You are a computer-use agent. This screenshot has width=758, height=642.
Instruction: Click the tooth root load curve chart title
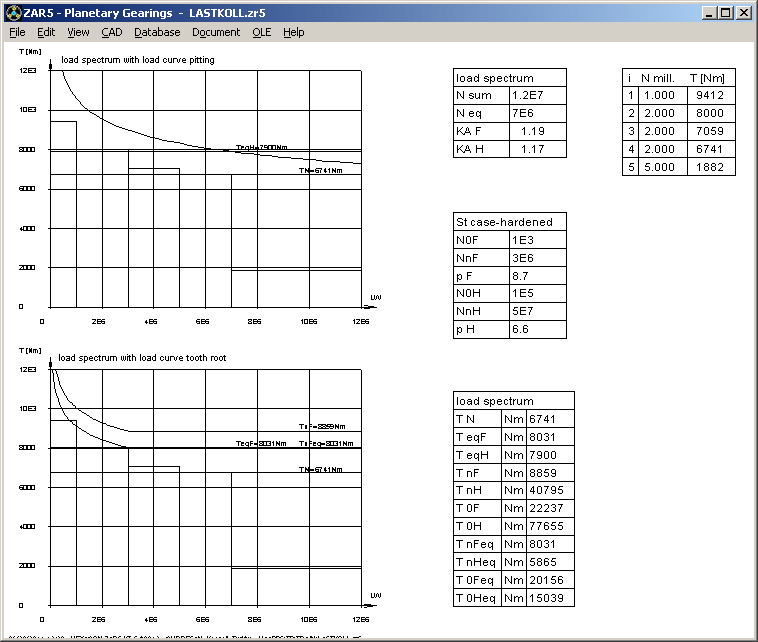click(x=141, y=357)
